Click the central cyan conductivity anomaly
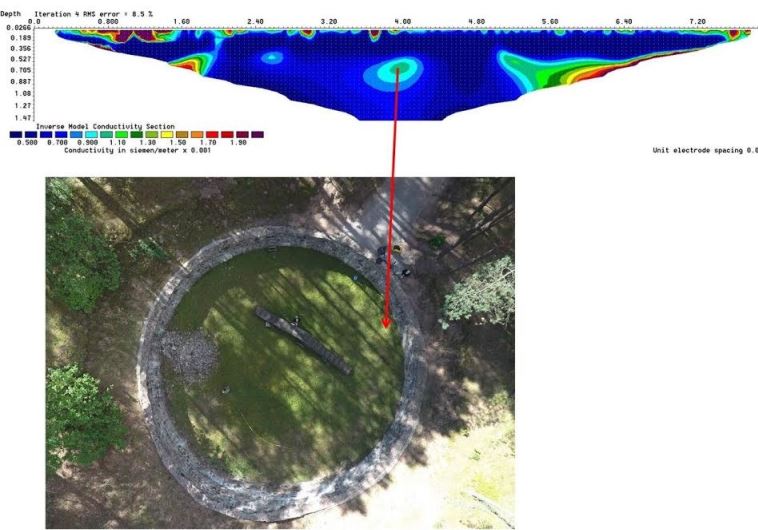The image size is (758, 530). click(x=399, y=69)
